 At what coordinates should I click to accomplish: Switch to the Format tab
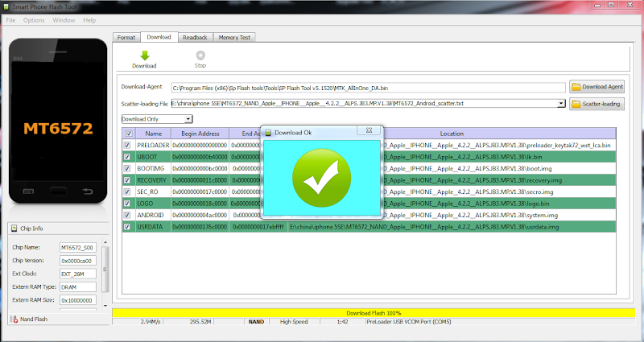coord(126,37)
